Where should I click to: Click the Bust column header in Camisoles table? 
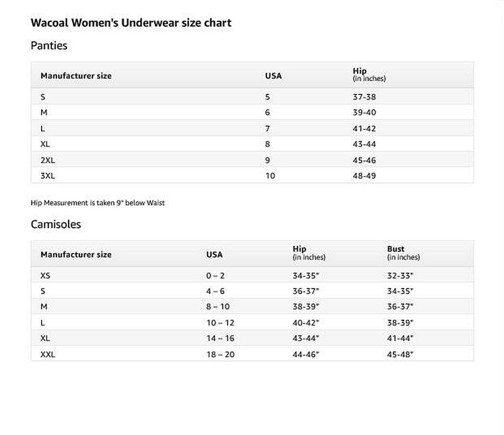click(404, 253)
